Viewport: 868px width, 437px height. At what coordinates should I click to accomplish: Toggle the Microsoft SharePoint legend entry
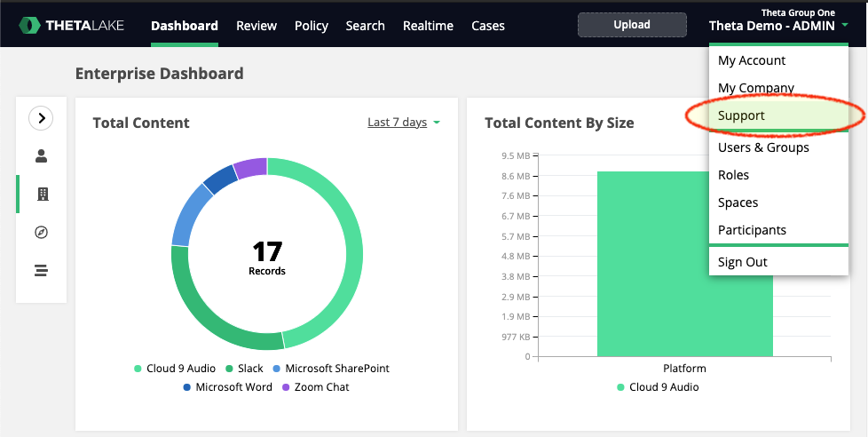point(331,369)
